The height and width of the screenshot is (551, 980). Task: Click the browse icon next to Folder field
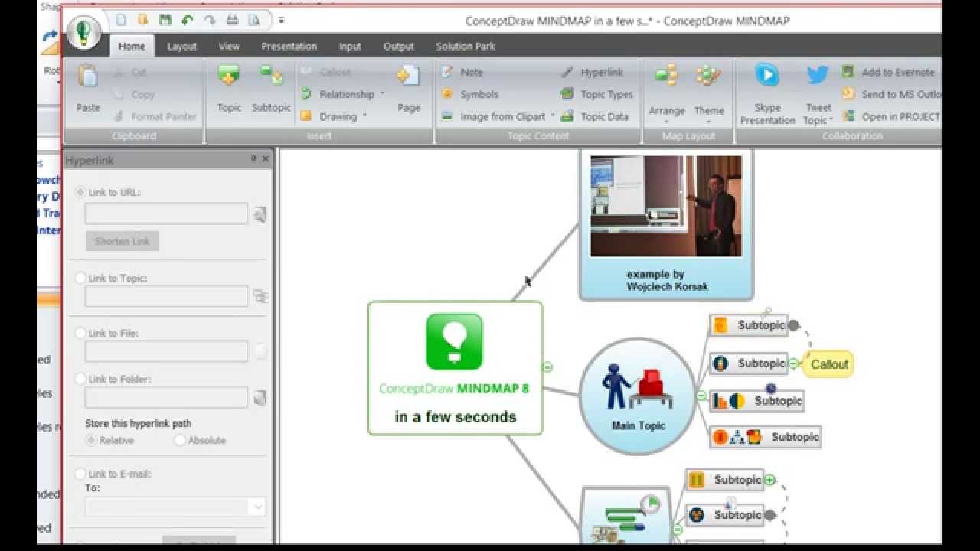coord(260,397)
